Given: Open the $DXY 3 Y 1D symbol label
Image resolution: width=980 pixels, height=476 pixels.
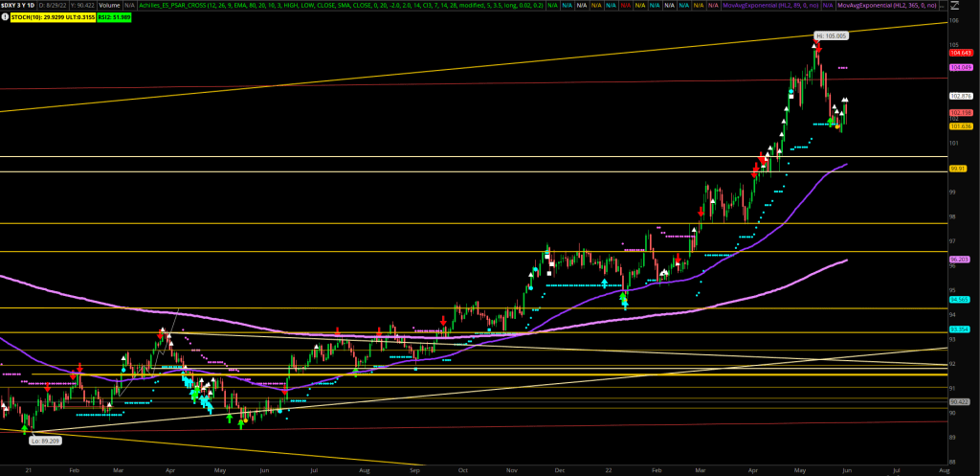Looking at the screenshot, I should [x=20, y=5].
